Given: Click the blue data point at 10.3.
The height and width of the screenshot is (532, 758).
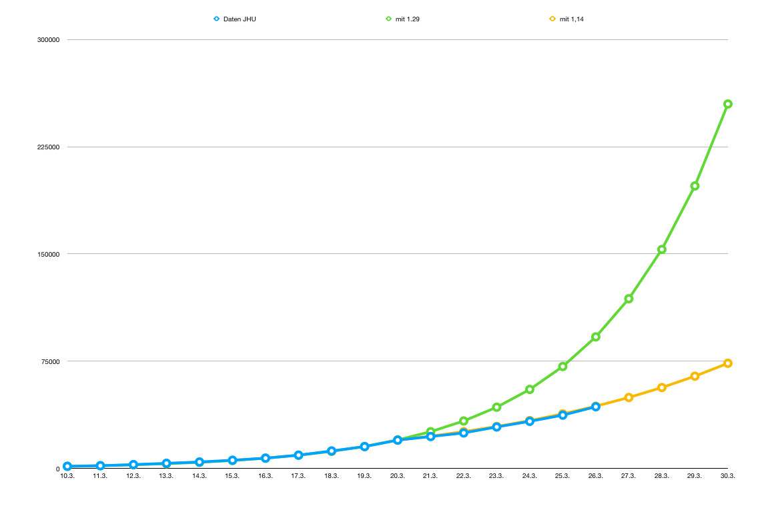Looking at the screenshot, I should point(67,467).
